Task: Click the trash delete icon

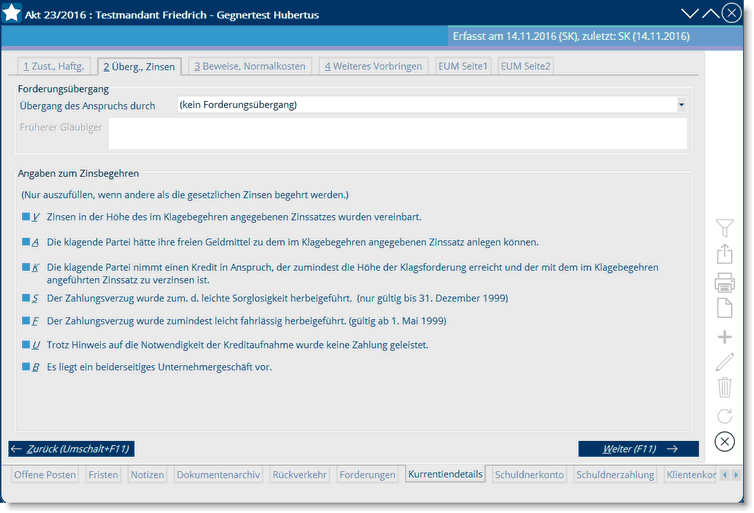Action: point(724,387)
